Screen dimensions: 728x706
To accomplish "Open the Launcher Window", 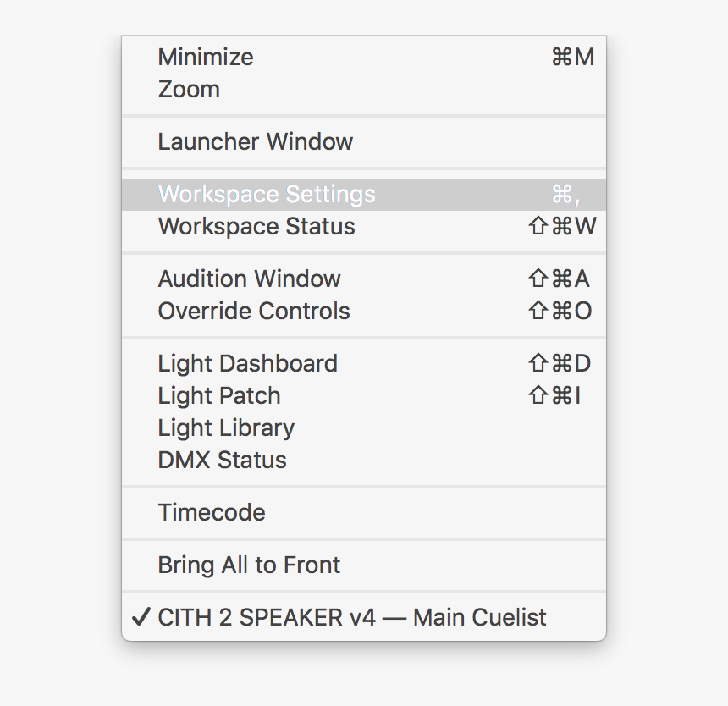I will 255,141.
